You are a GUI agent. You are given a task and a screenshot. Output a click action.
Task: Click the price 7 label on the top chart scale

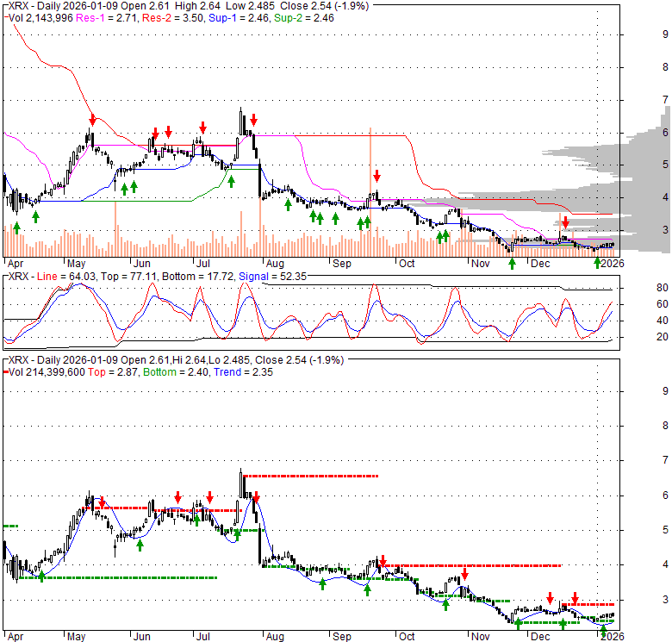[x=665, y=99]
